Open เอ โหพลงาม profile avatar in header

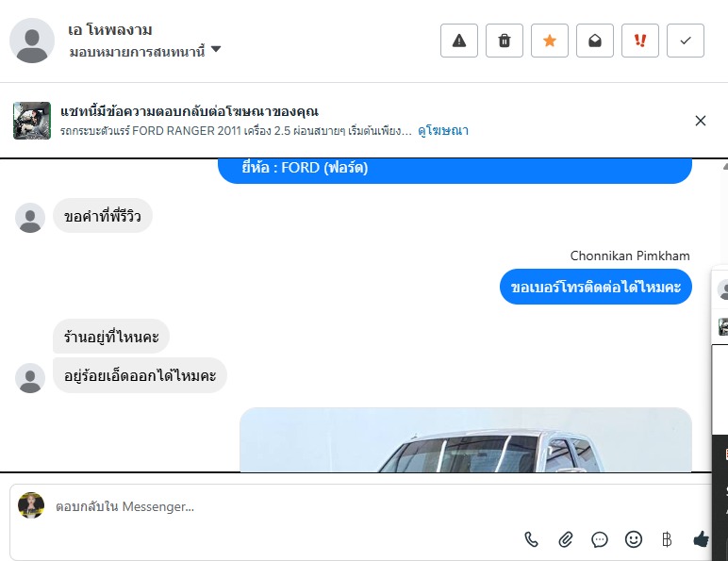coord(31,41)
